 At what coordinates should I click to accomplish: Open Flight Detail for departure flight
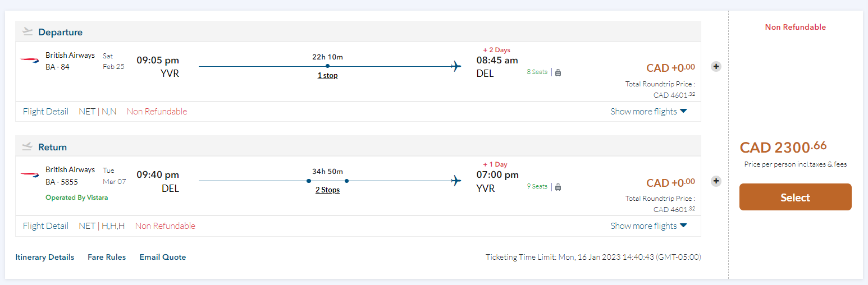45,111
